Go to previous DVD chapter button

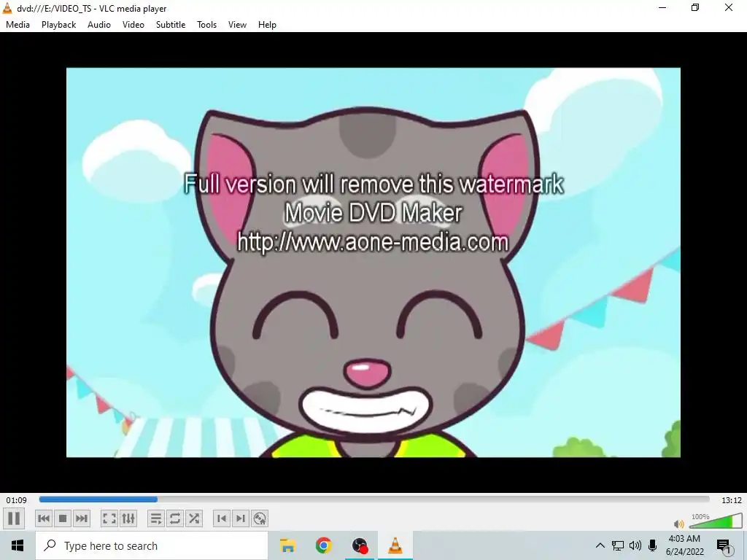(222, 518)
